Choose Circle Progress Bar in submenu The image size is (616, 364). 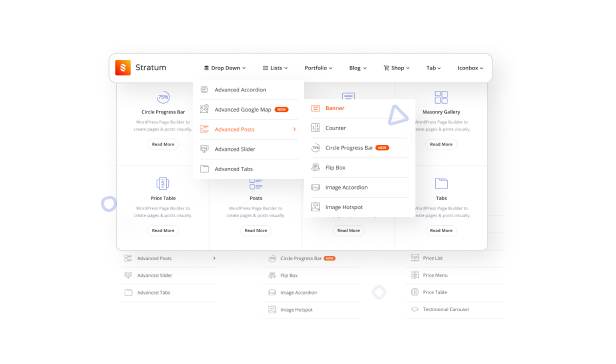359,148
